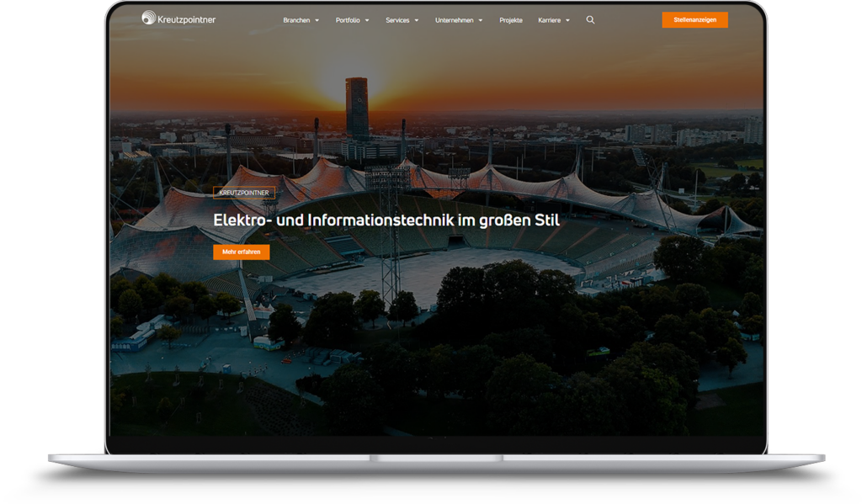The width and height of the screenshot is (862, 504).
Task: Expand the Services dropdown arrow
Action: [x=416, y=20]
